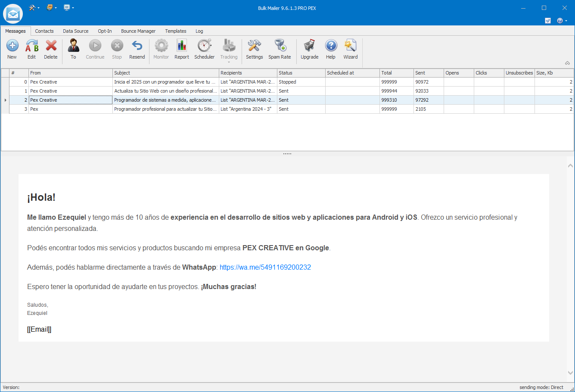Click the Upgrade shopping cart icon

pyautogui.click(x=309, y=46)
